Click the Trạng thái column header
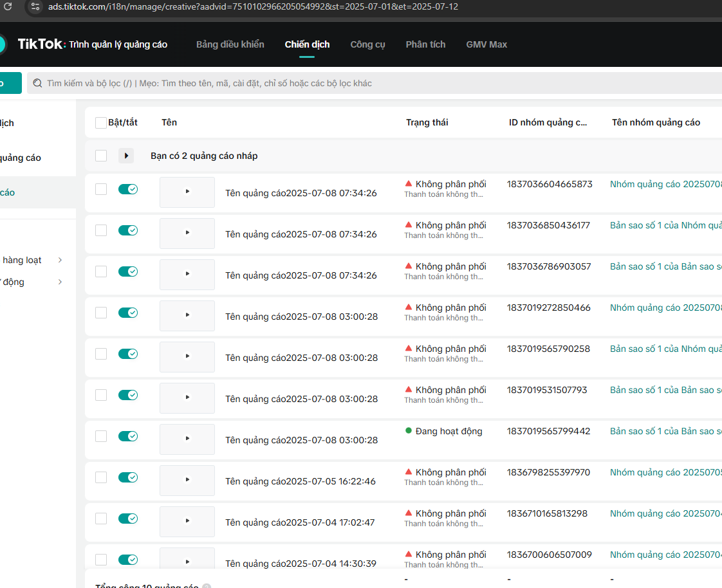This screenshot has width=722, height=588. (x=427, y=122)
